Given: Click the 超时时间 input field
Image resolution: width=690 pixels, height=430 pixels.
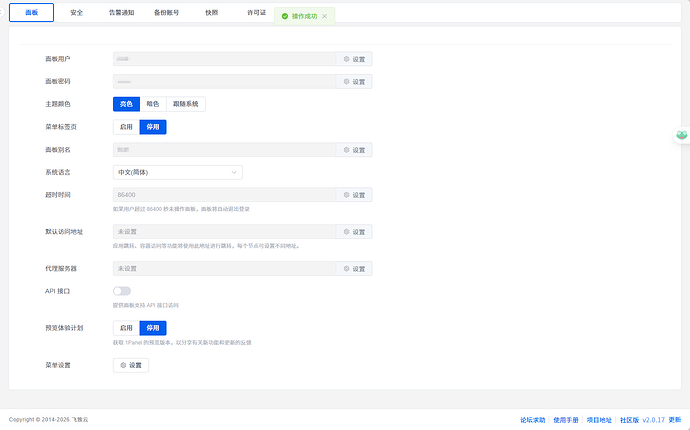Looking at the screenshot, I should (x=223, y=195).
